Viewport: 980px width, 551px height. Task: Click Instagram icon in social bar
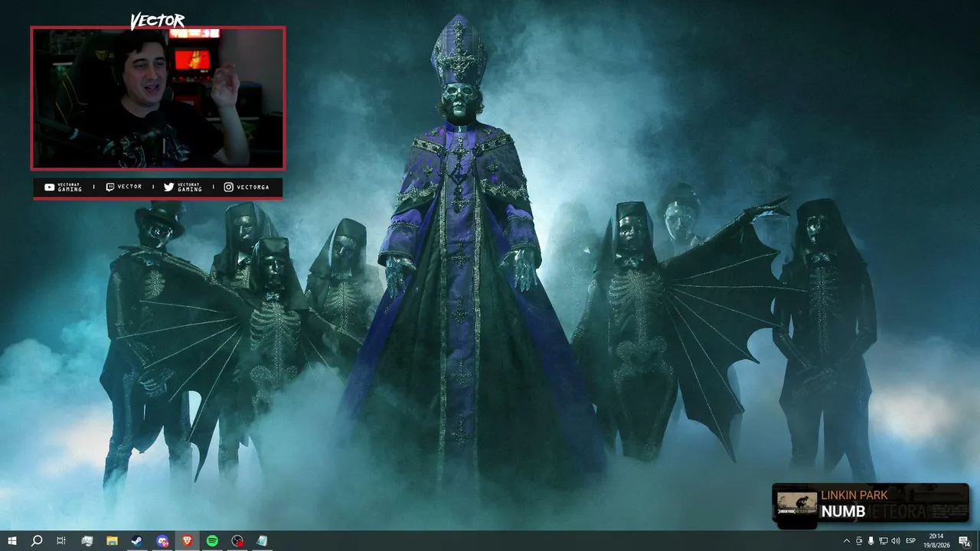pyautogui.click(x=228, y=187)
